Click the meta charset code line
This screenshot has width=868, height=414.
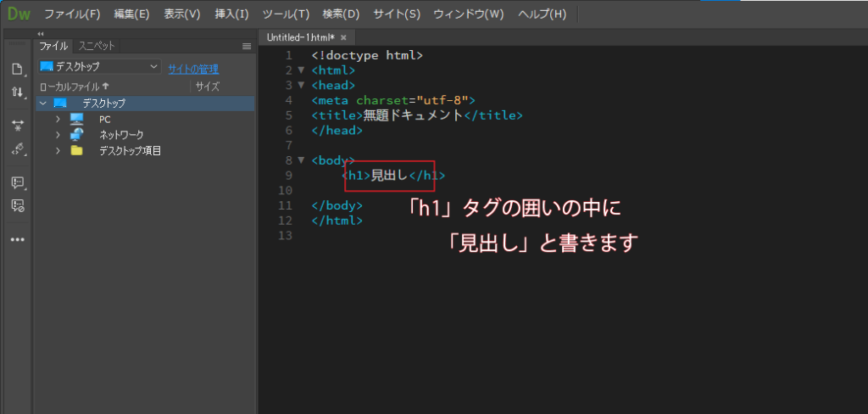click(393, 100)
